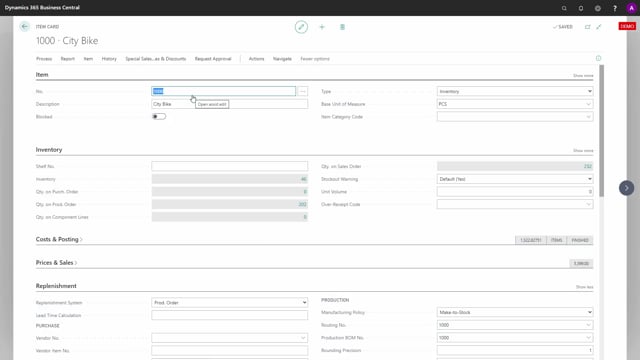Click the Shelf No. input field
This screenshot has height=360, width=640.
pos(229,166)
